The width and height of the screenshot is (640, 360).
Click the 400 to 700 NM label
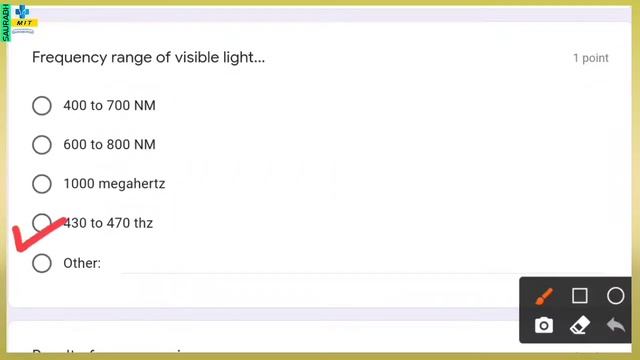coord(109,106)
